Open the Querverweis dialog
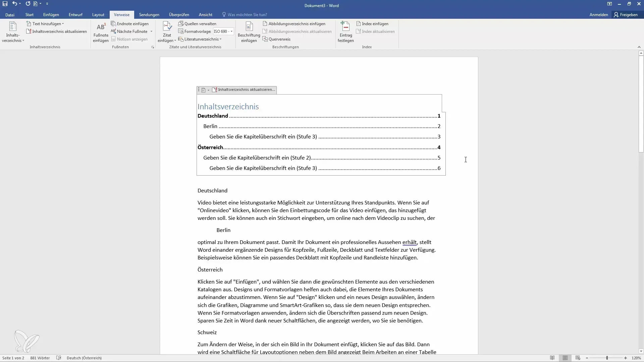644x362 pixels. tap(276, 39)
